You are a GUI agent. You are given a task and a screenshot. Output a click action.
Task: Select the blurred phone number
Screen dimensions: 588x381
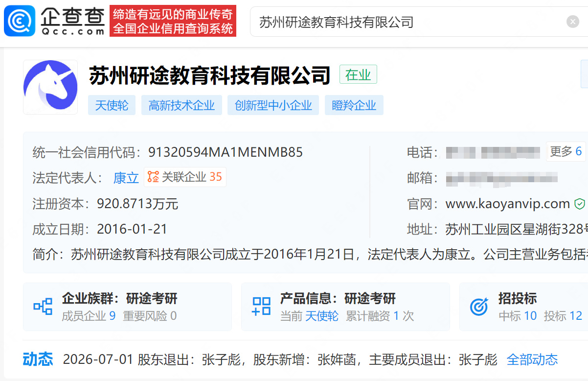493,152
